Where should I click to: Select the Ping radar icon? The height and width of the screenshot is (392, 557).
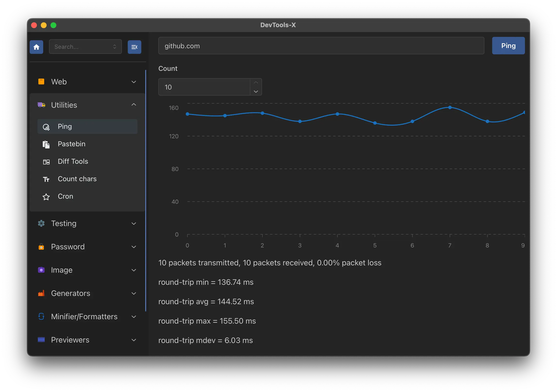(x=46, y=127)
